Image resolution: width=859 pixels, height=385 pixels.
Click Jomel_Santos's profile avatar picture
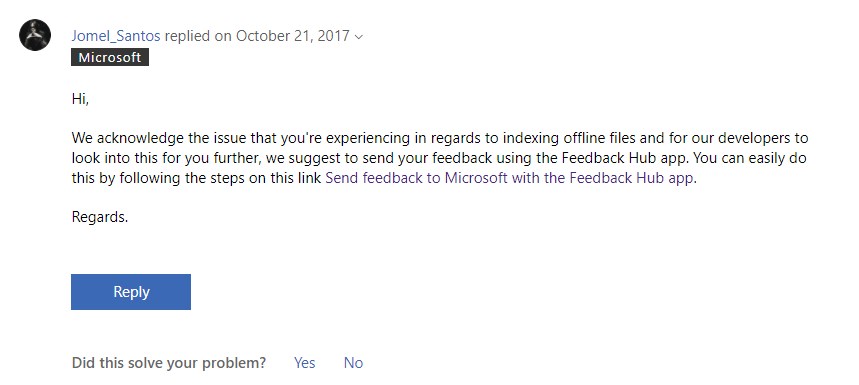point(35,35)
